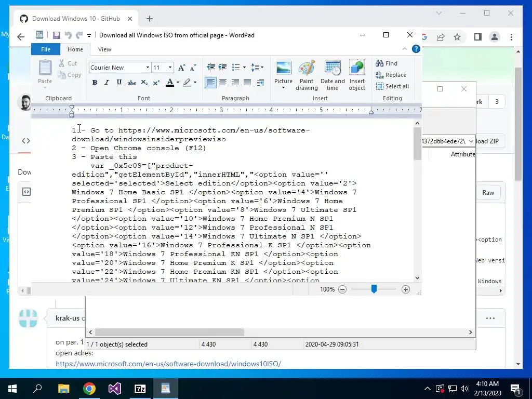
Task: Click the Increase indent icon
Action: pyautogui.click(x=222, y=67)
